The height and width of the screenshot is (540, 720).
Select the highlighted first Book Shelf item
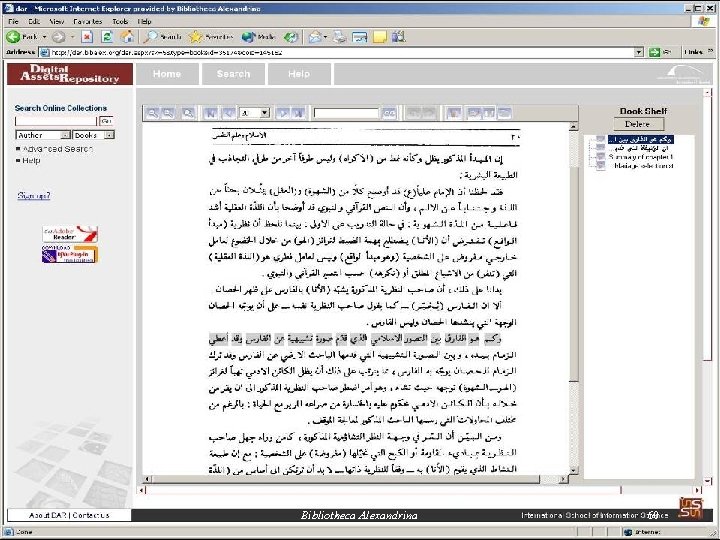coord(641,139)
